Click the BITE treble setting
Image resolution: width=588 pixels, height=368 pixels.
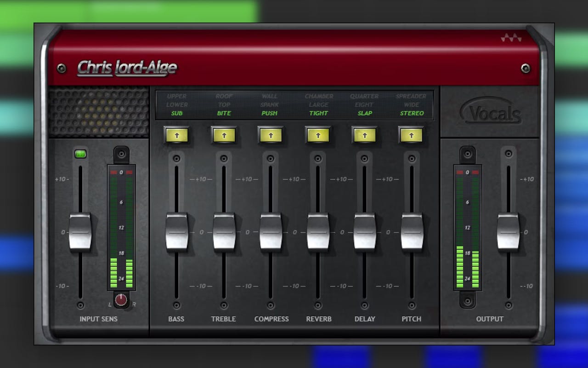(224, 113)
